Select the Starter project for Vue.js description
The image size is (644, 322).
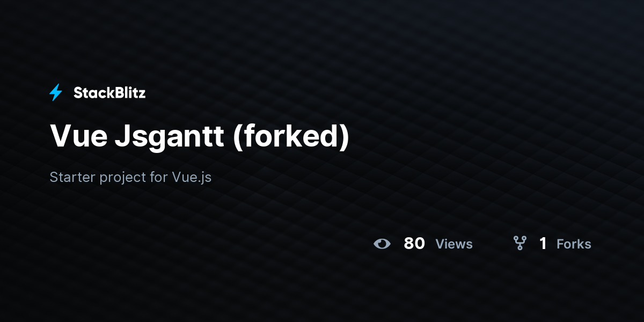[x=130, y=177]
